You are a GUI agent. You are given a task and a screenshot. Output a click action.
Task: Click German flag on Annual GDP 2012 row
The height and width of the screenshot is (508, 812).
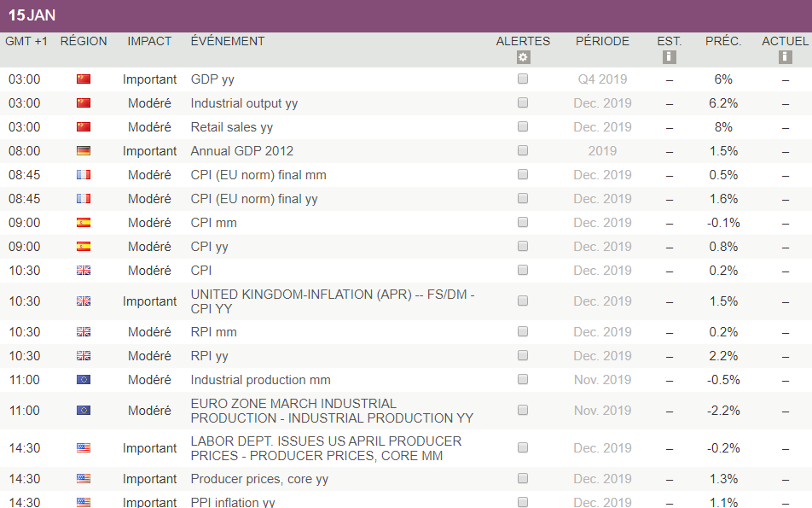[84, 151]
